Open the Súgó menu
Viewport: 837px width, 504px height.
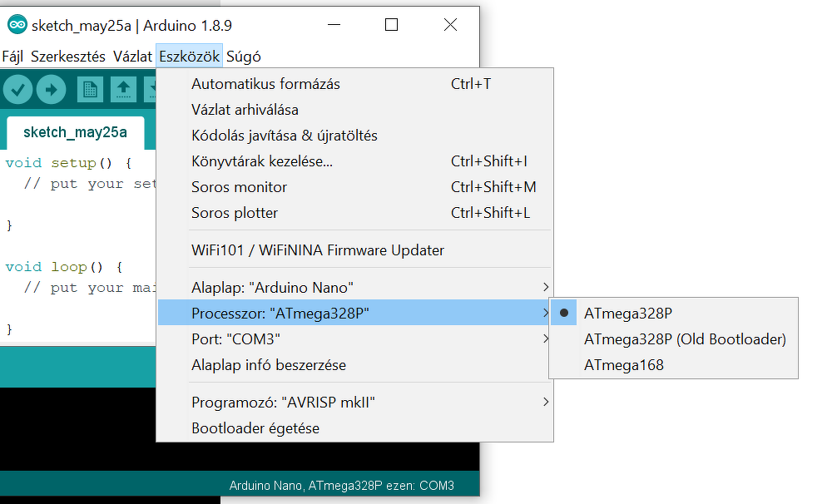tap(244, 56)
